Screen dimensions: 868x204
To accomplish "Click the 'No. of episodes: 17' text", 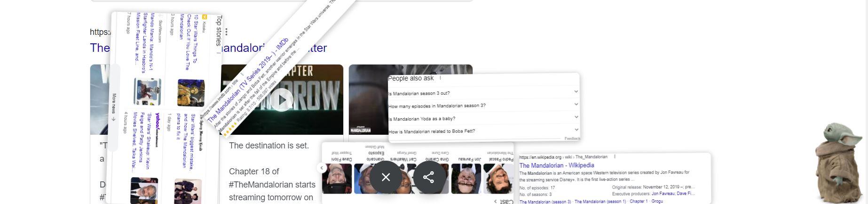I will click(537, 188).
